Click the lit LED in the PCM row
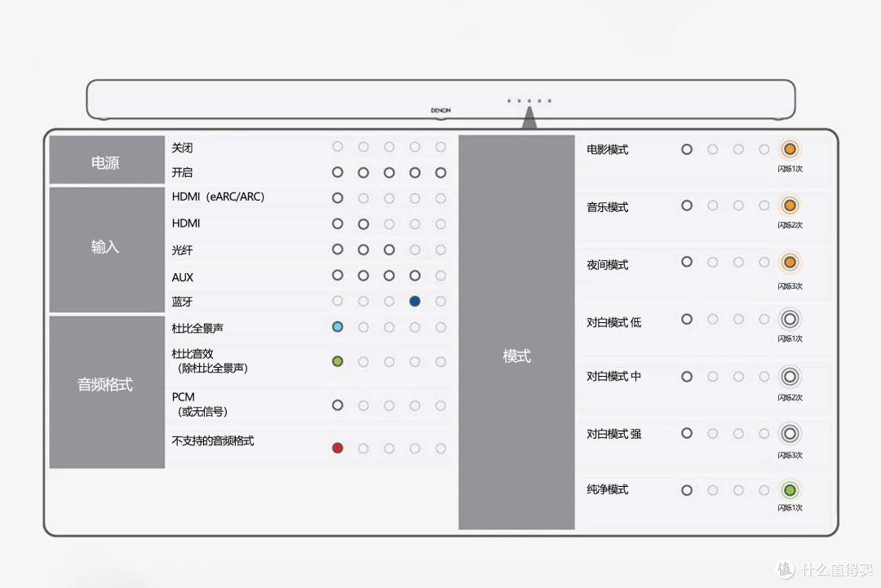Viewport: 881px width, 588px height. 337,405
